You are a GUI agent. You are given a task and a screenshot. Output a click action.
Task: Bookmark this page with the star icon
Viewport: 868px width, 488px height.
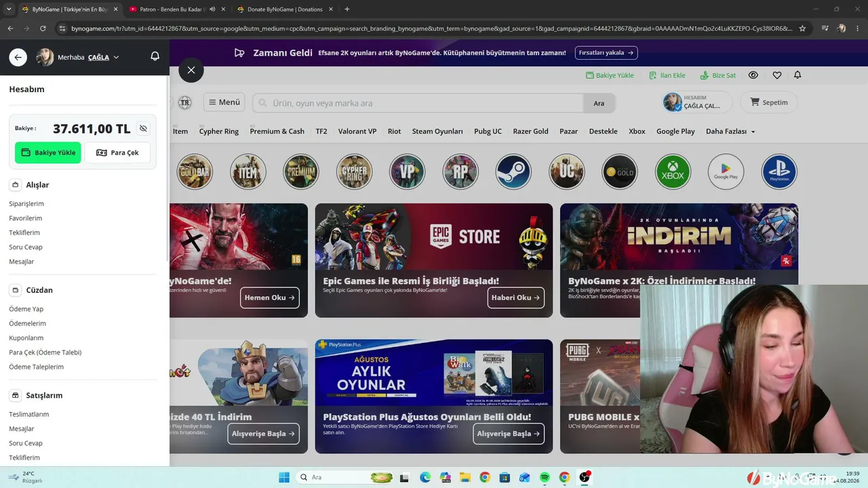tap(802, 28)
